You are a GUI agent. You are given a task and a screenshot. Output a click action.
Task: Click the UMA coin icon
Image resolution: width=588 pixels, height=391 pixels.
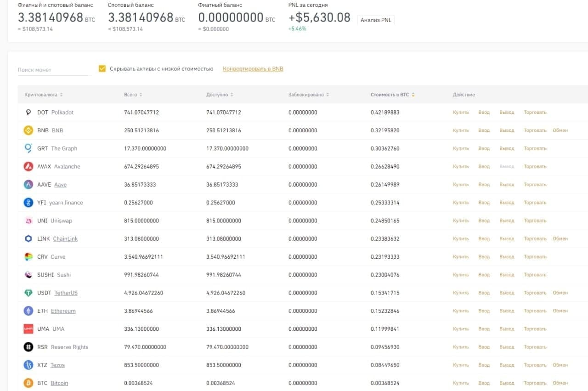tap(28, 329)
